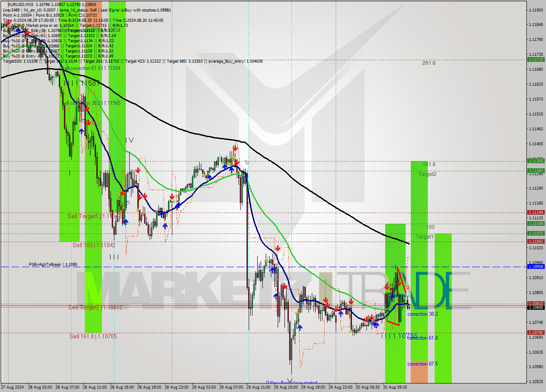Click the 'Time A:2024.08.29 17:30:00' text

coord(28,20)
